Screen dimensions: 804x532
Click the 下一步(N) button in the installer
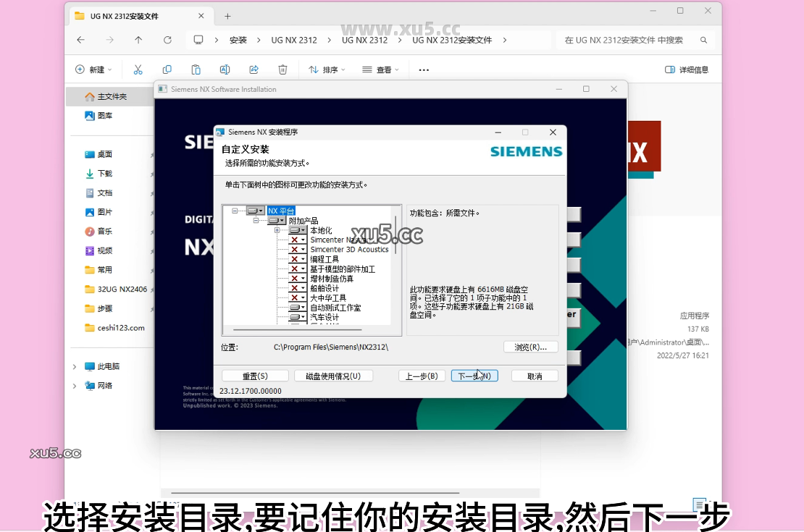pos(474,375)
